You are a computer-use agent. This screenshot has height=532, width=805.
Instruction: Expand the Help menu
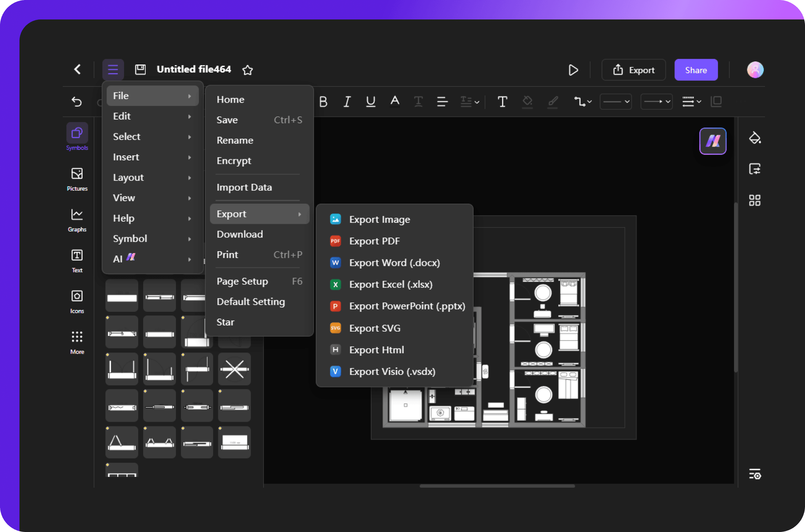pyautogui.click(x=153, y=218)
